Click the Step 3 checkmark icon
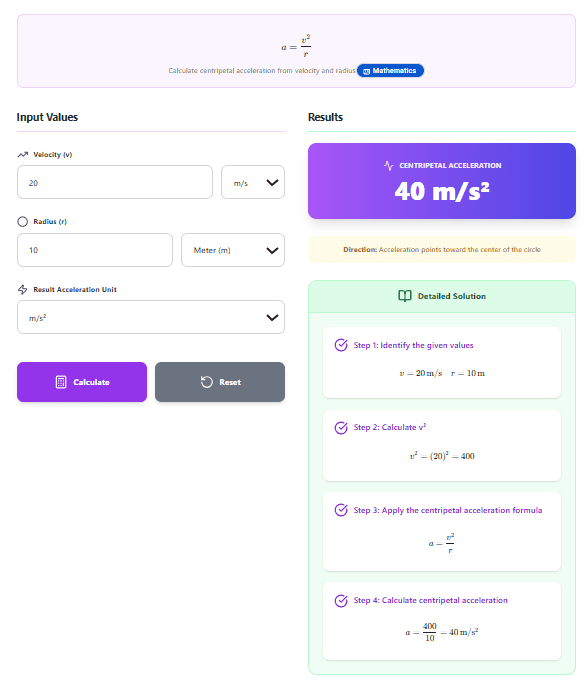Image resolution: width=586 pixels, height=690 pixels. (x=341, y=510)
